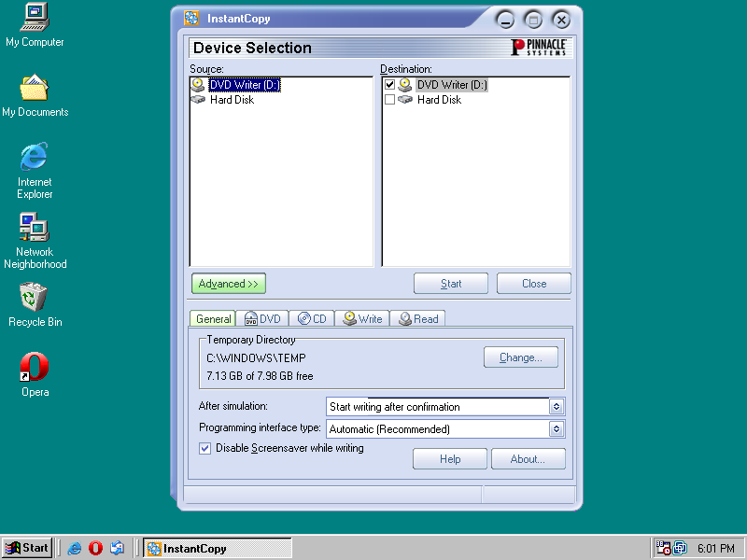Collapse settings with the Advanced >> button
Viewport: 747px width, 560px height.
point(229,284)
